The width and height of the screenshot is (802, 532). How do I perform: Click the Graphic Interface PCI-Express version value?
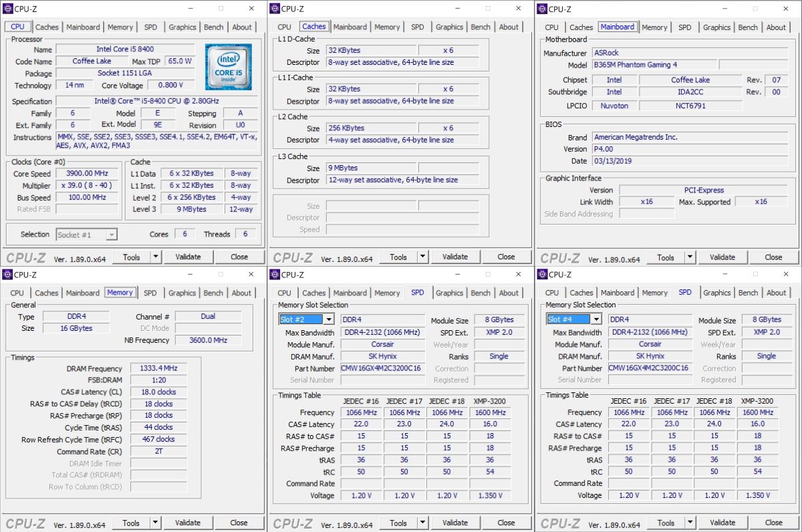click(704, 190)
